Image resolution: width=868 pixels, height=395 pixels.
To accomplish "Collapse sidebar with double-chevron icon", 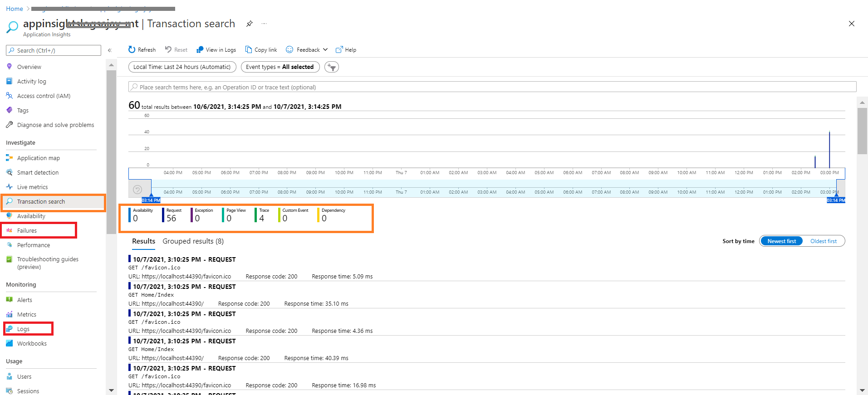I will (110, 50).
